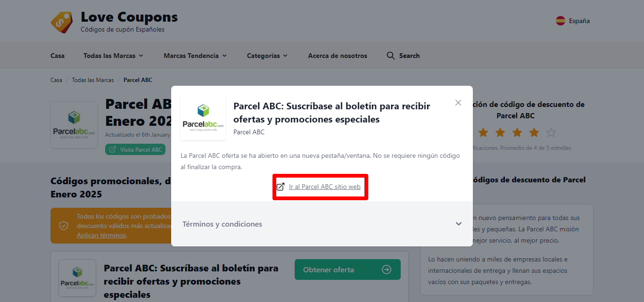Screen dimensions: 644x302
Task: Follow the Ir al Parcel ABC sitio web link
Action: pos(325,187)
